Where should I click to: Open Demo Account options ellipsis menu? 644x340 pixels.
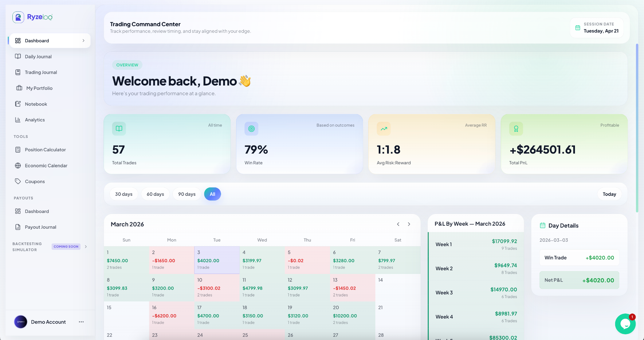[81, 322]
